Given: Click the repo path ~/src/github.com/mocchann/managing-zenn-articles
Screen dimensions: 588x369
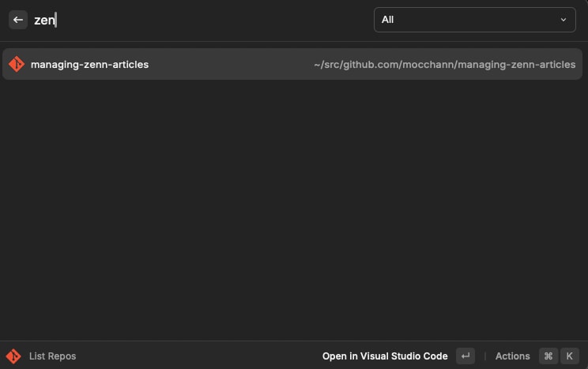Looking at the screenshot, I should (444, 65).
